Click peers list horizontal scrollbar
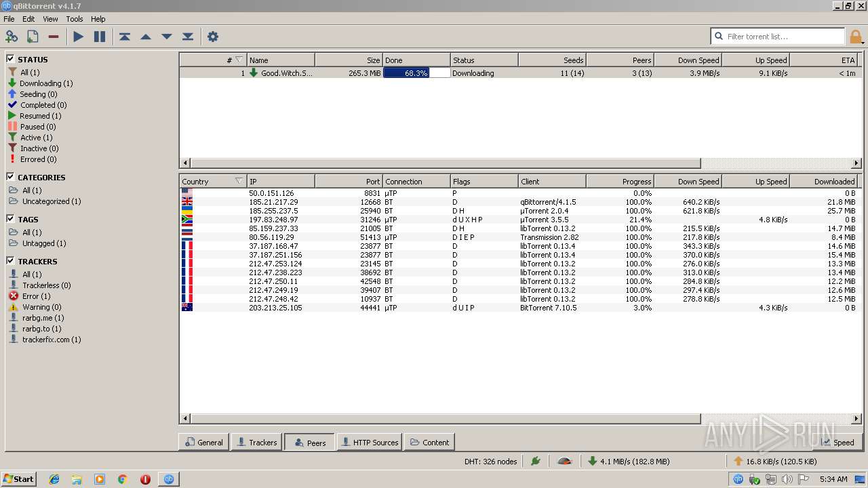The width and height of the screenshot is (868, 488). click(x=446, y=419)
